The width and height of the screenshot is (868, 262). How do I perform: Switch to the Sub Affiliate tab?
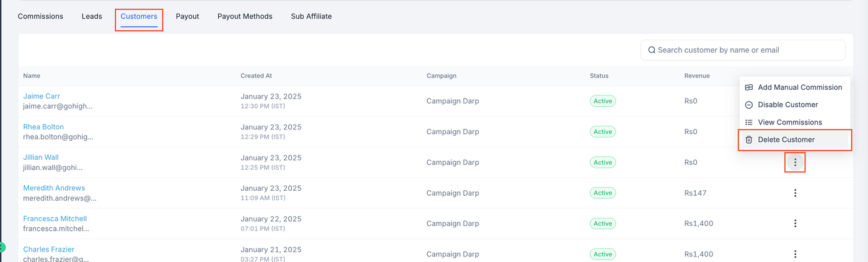coord(311,17)
